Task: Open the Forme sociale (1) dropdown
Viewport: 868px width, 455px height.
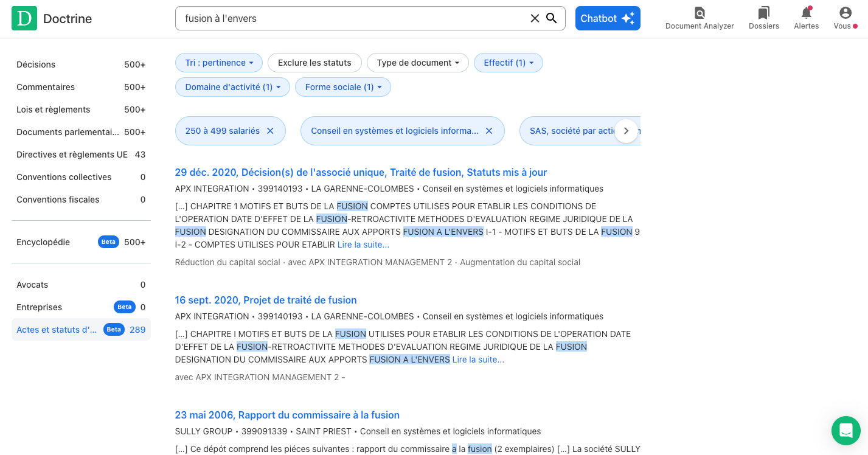Action: [x=343, y=87]
